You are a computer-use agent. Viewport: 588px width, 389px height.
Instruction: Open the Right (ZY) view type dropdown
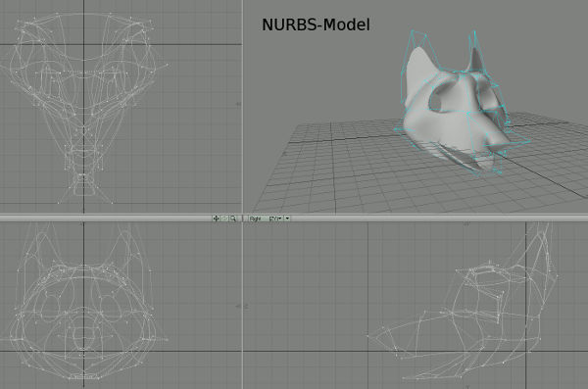pyautogui.click(x=266, y=219)
